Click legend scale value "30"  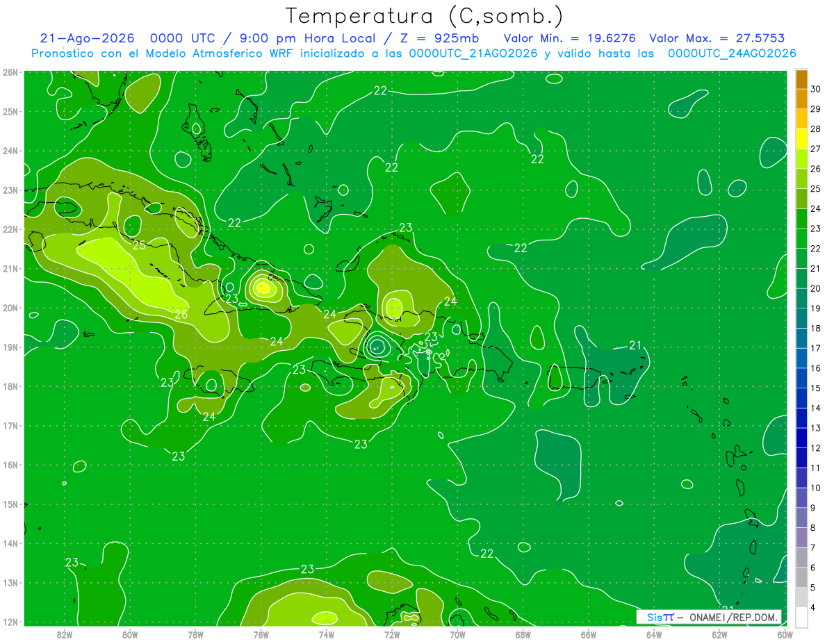pos(816,90)
